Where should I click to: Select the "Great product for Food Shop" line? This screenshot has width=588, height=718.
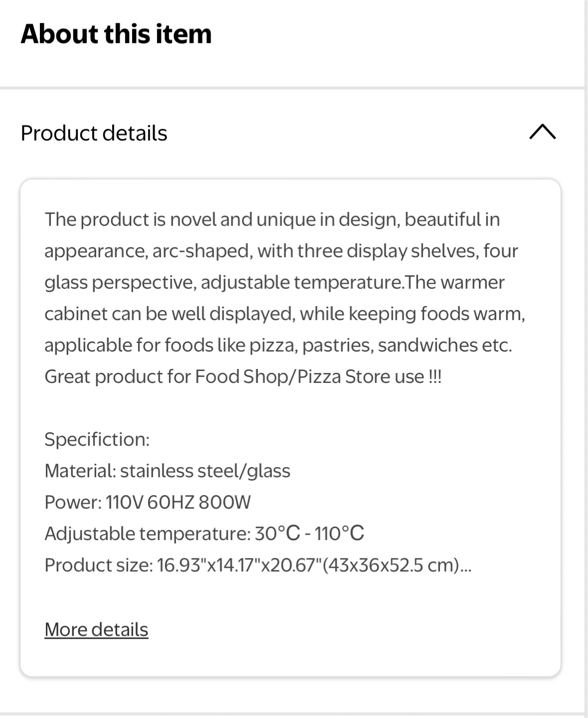243,376
